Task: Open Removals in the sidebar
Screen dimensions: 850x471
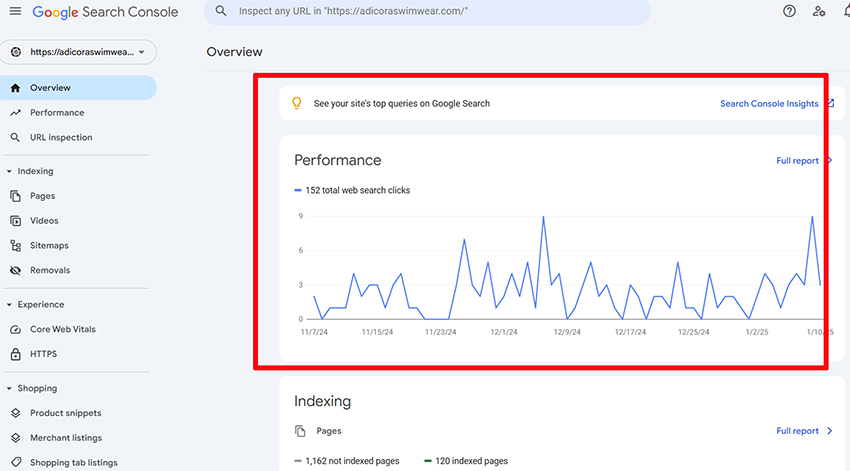Action: (x=50, y=270)
